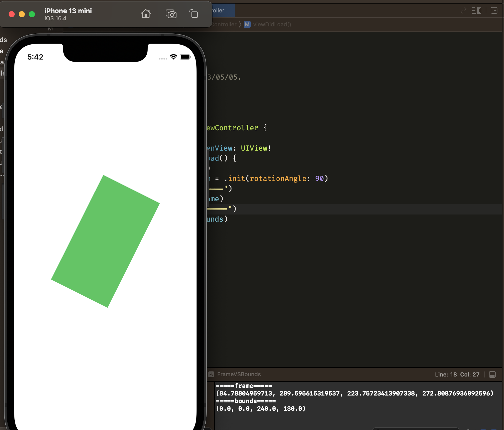
Task: Click the editor navigation arrows icon
Action: pos(463,10)
